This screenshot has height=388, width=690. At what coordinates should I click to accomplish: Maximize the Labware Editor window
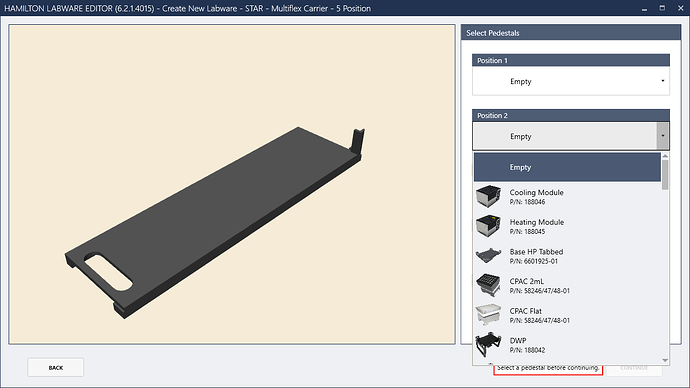tap(662, 8)
